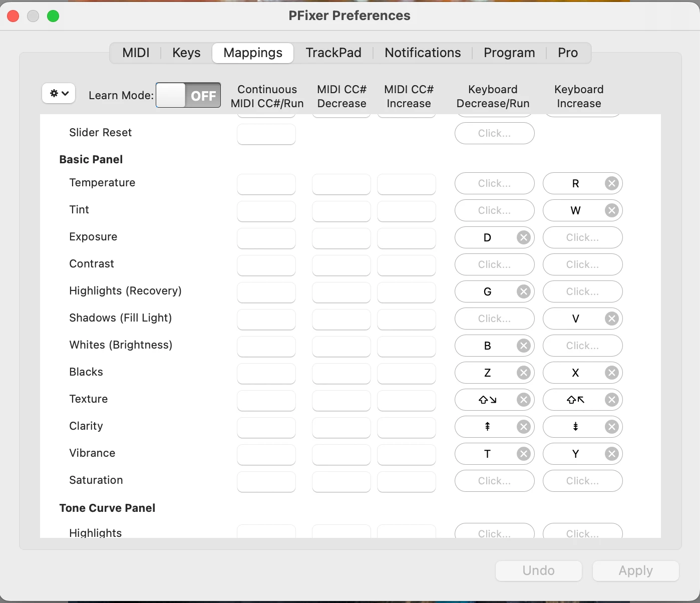Remove the Texture decrease shortcut
The width and height of the screenshot is (700, 603).
[x=523, y=400]
